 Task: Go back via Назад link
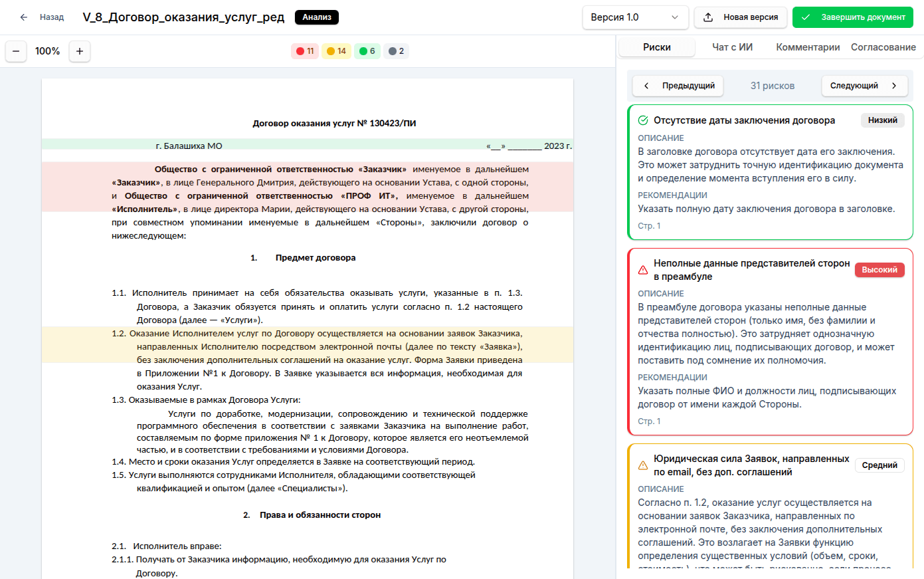coord(52,17)
